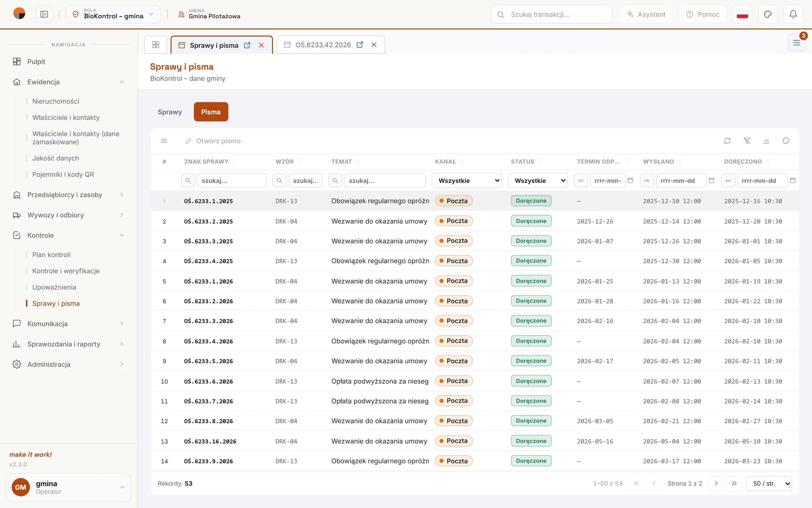Change page size 50 / str. dropdown
The height and width of the screenshot is (508, 812).
pos(769,483)
